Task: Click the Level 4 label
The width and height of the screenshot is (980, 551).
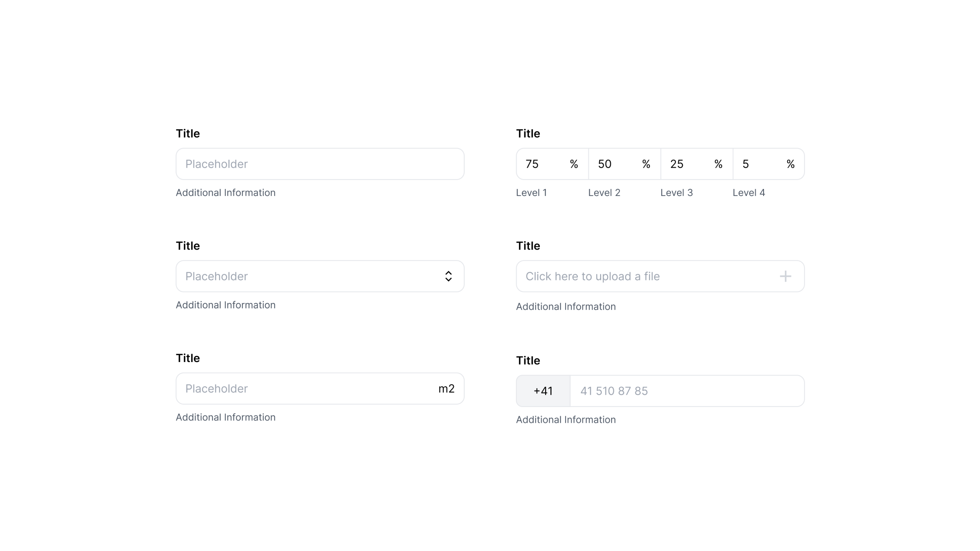Action: tap(748, 193)
